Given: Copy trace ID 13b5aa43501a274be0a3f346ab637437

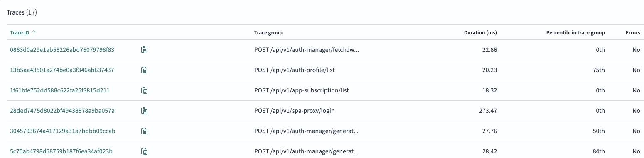Looking at the screenshot, I should [x=144, y=70].
